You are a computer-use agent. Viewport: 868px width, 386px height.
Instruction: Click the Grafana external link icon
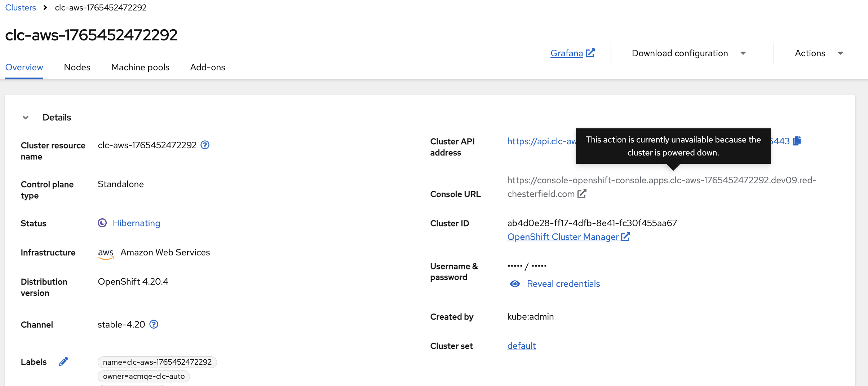pyautogui.click(x=590, y=53)
